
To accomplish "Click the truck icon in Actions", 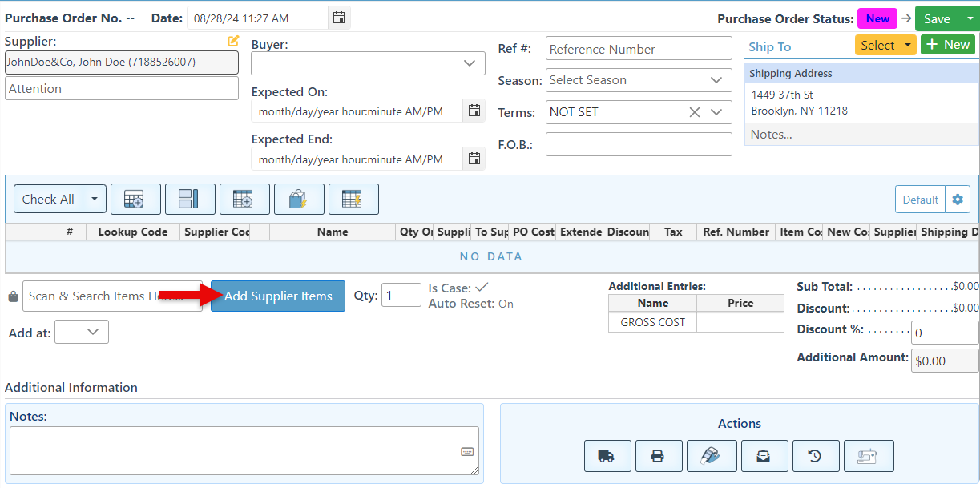I will pos(607,456).
